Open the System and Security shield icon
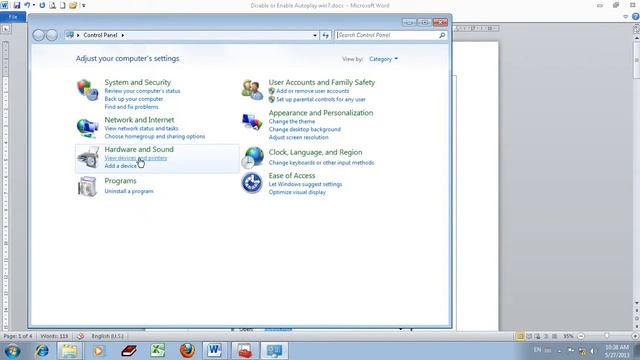640x360 pixels. 87,90
